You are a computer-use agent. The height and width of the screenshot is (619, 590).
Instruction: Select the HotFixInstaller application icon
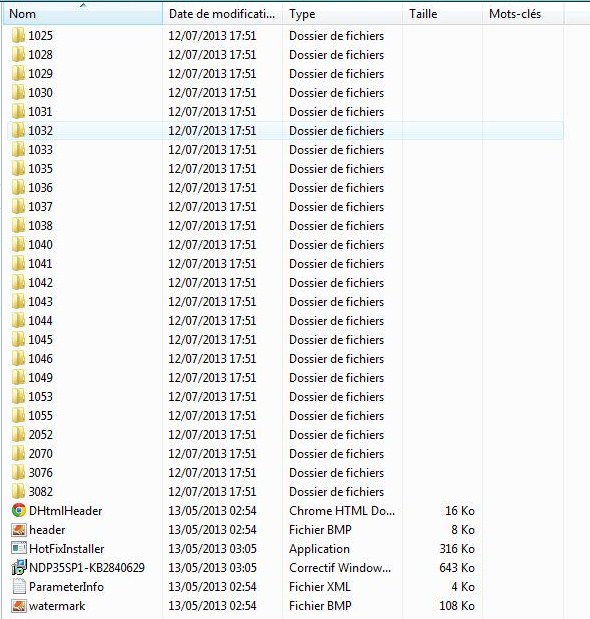tap(19, 548)
